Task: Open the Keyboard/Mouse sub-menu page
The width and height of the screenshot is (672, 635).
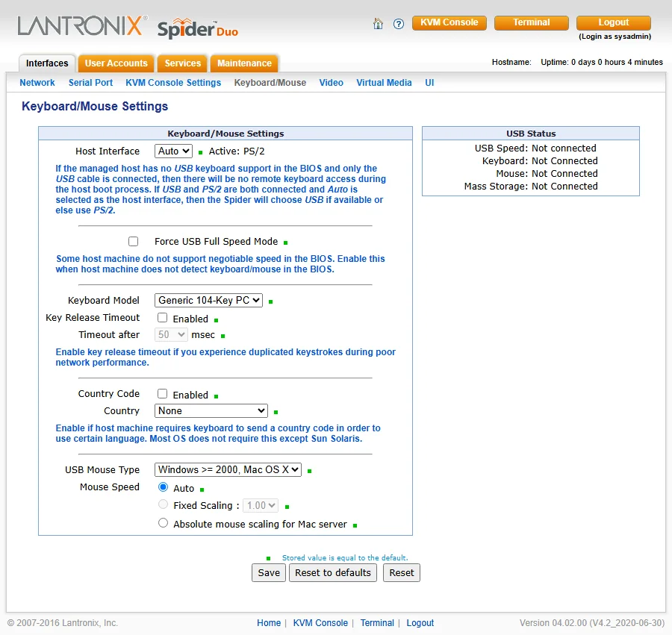Action: point(270,83)
